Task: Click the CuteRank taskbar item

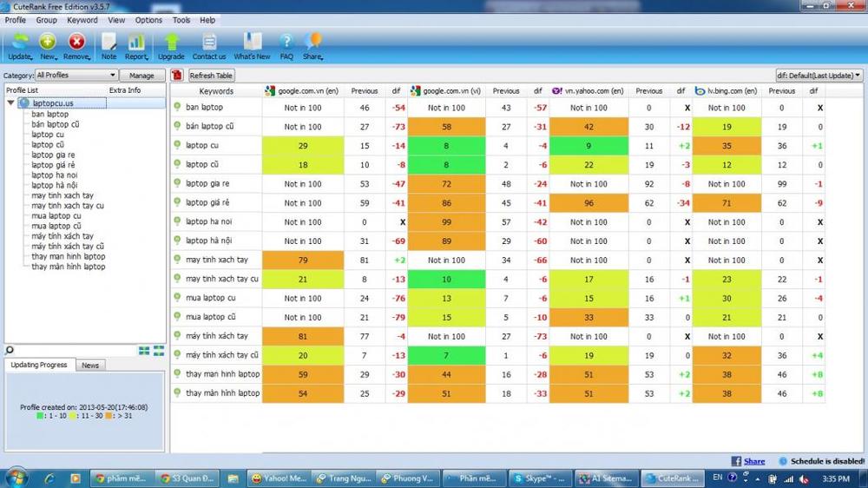Action: [674, 478]
